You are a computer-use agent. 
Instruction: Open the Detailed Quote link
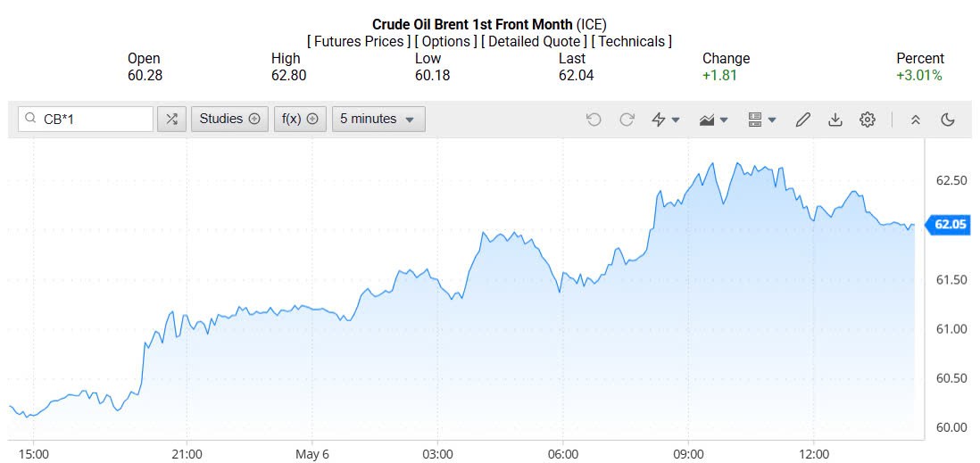534,41
